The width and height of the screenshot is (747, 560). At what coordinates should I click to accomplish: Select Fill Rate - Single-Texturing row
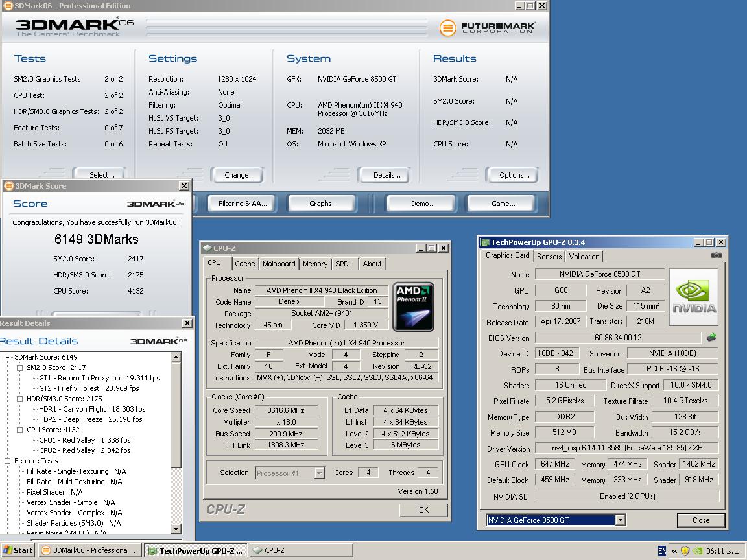point(77,471)
